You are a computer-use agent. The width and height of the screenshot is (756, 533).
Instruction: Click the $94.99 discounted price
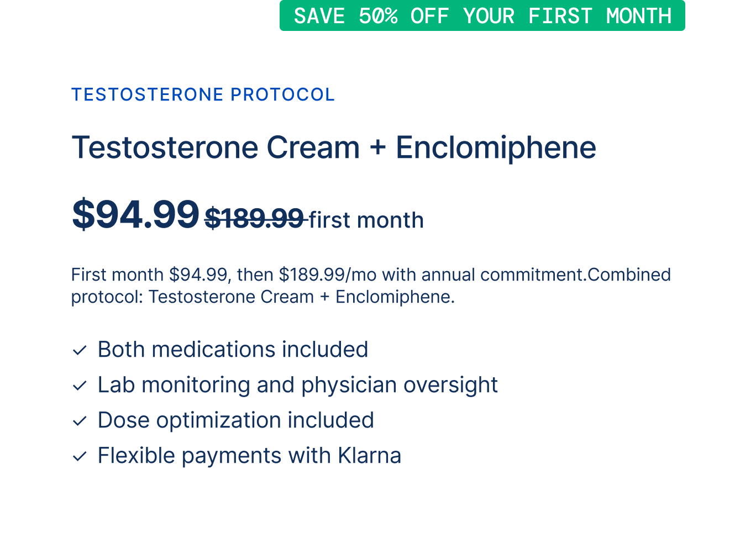[x=135, y=214]
